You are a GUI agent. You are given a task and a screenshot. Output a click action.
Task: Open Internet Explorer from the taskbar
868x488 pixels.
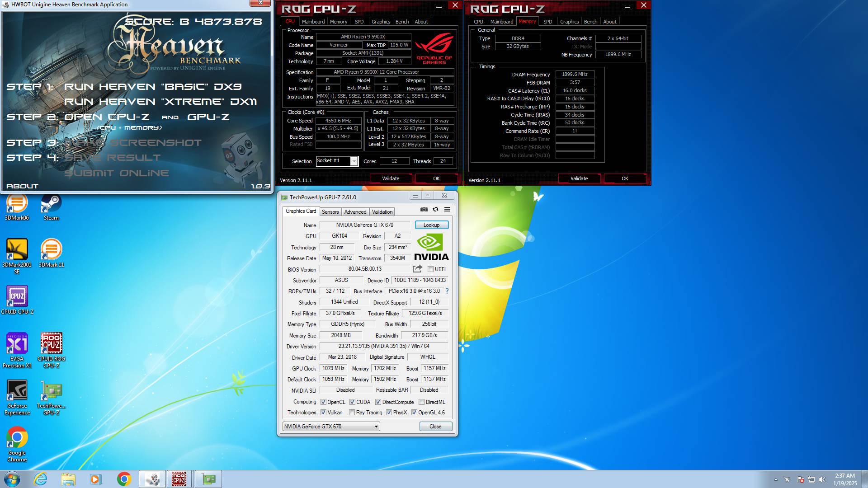pyautogui.click(x=41, y=479)
